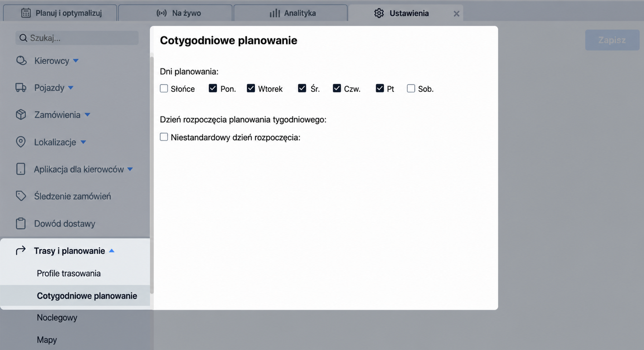
Task: Uncheck the Czw. planning day
Action: click(x=337, y=88)
